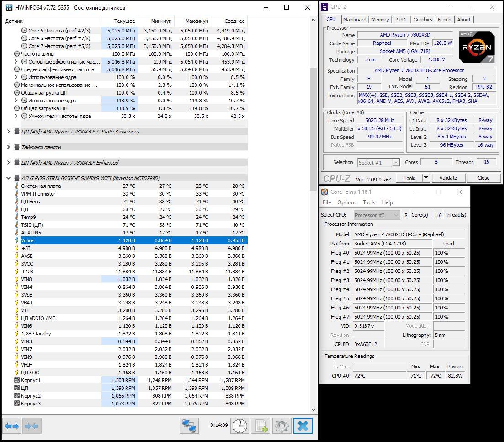Click the AMD Ryzen 7 logo in CPU-Z
This screenshot has width=504, height=442.
(x=477, y=47)
